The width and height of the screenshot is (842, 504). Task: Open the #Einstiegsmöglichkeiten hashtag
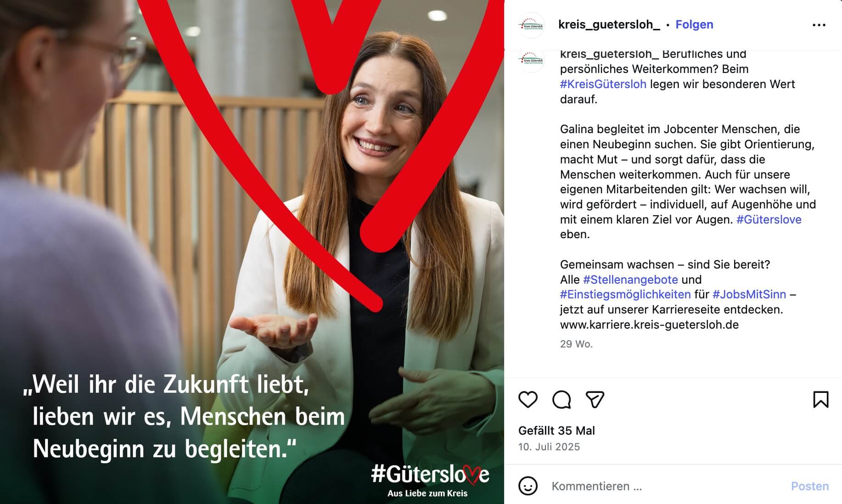[625, 294]
